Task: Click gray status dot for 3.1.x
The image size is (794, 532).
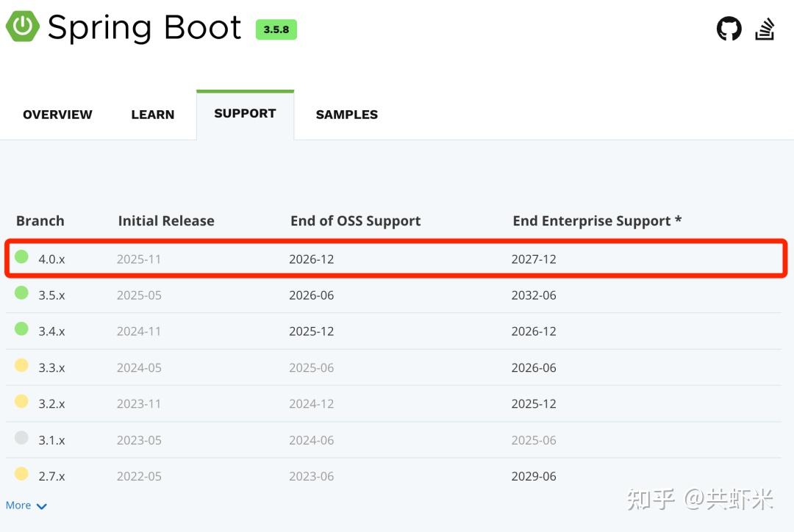Action: tap(21, 437)
